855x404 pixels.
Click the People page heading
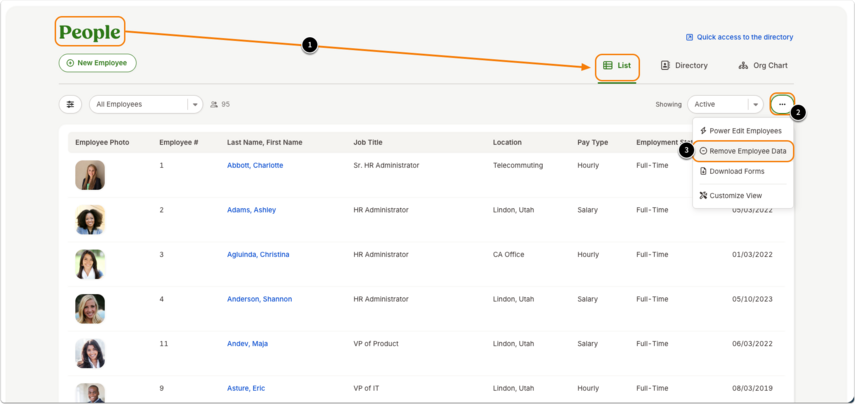point(90,32)
